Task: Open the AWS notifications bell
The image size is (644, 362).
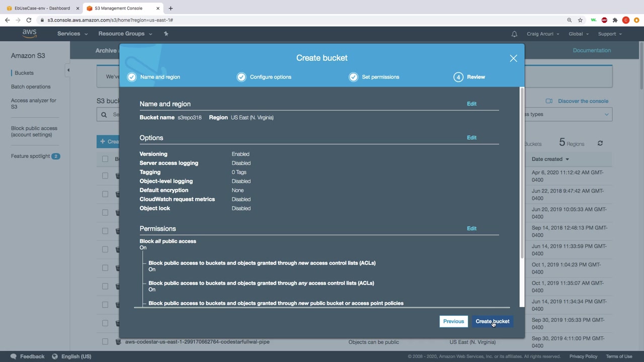Action: (x=514, y=34)
